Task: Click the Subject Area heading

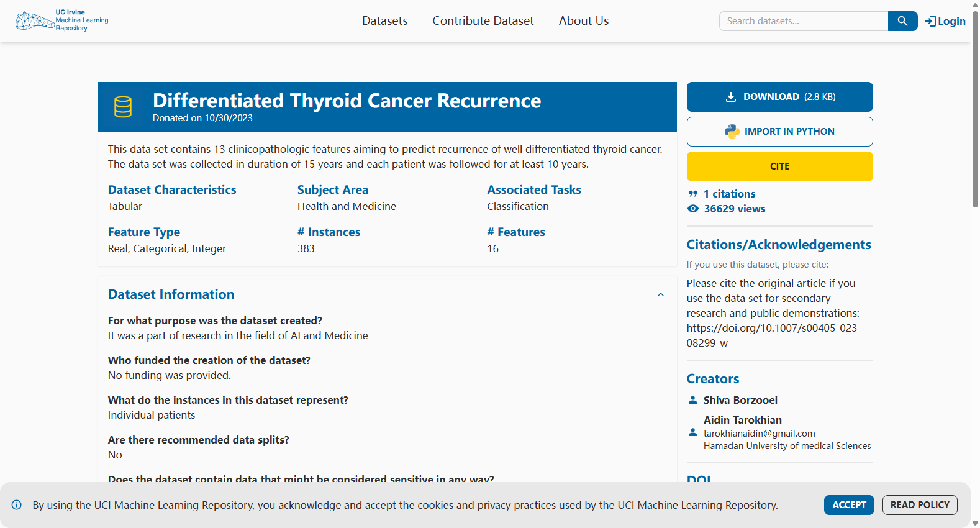Action: (x=333, y=190)
